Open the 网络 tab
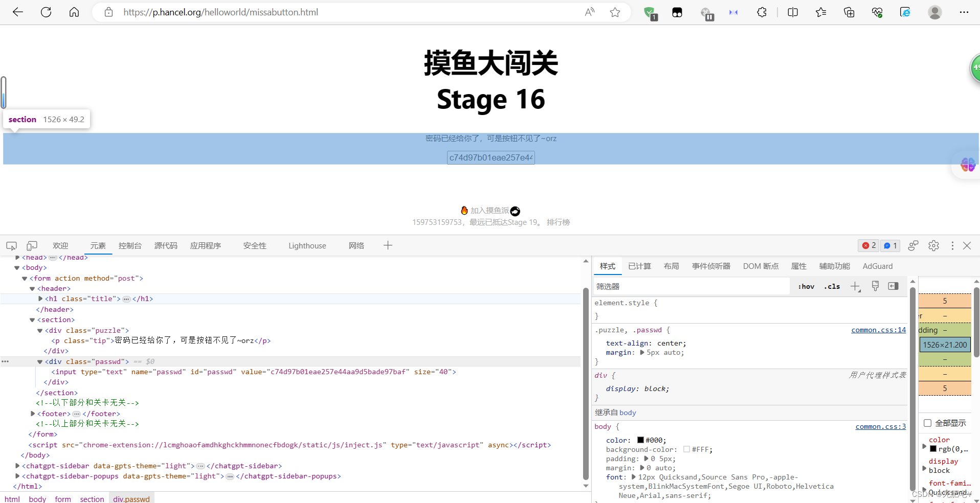Image resolution: width=980 pixels, height=503 pixels. 357,246
